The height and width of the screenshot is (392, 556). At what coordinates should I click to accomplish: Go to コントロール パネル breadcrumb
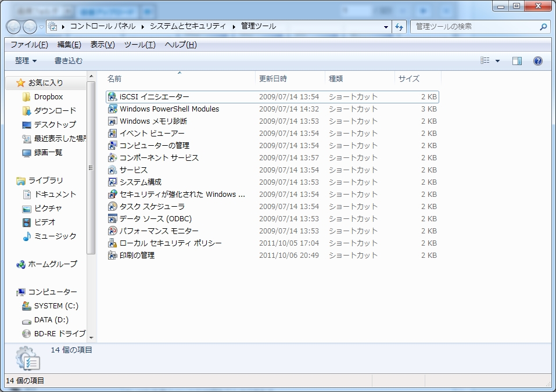tap(103, 26)
